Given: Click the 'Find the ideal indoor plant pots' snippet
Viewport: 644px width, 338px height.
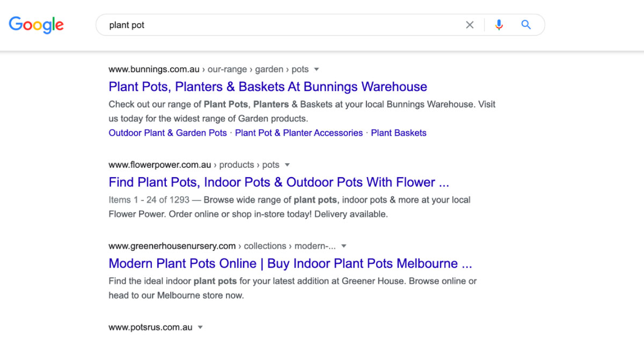Looking at the screenshot, I should click(292, 289).
